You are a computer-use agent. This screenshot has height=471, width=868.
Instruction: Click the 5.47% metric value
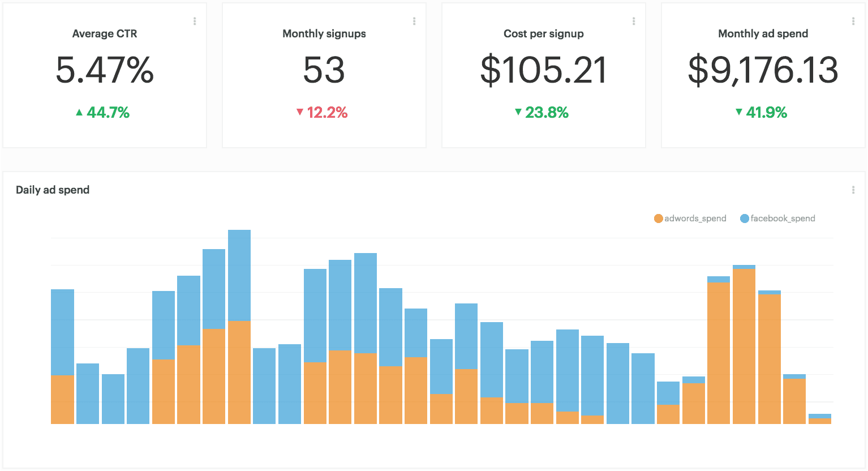105,70
